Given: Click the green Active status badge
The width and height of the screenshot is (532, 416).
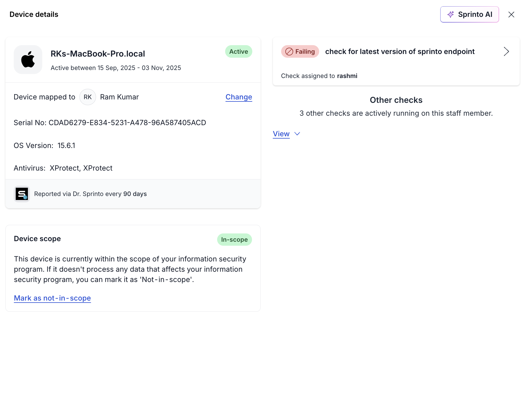Looking at the screenshot, I should (x=239, y=52).
